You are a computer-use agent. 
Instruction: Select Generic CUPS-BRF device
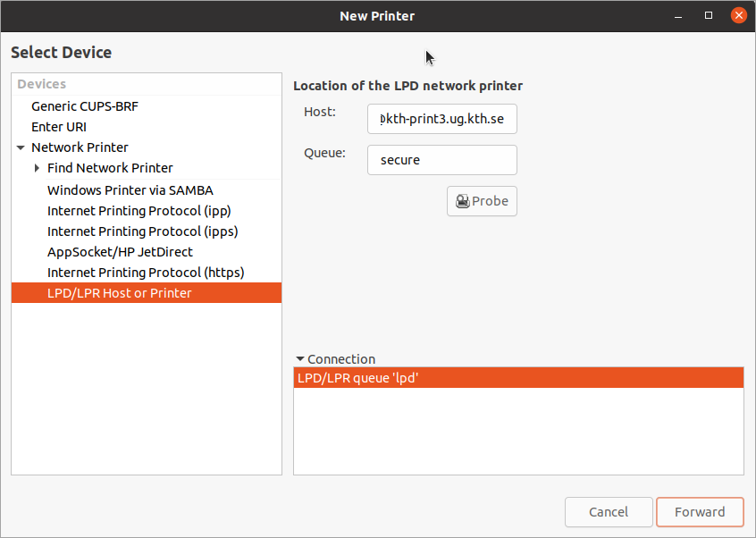click(85, 106)
